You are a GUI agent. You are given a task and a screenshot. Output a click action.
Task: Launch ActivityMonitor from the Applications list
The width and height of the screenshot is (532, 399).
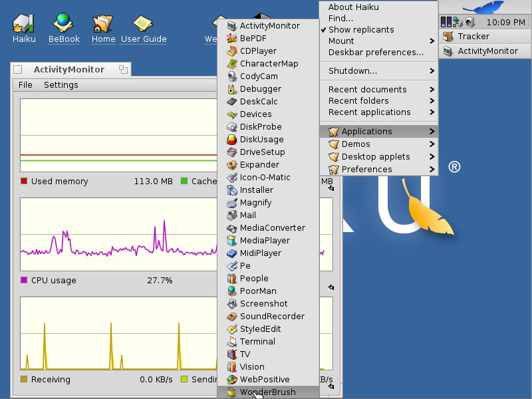pyautogui.click(x=268, y=26)
